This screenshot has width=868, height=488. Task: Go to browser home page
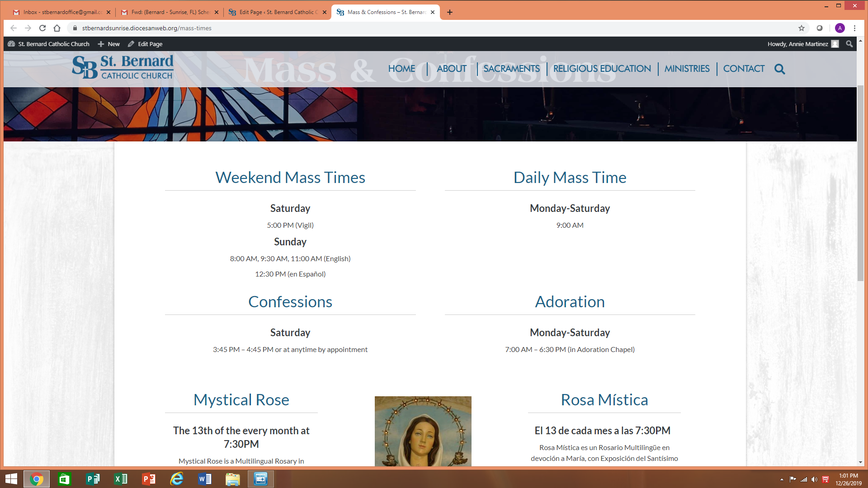[x=57, y=28]
